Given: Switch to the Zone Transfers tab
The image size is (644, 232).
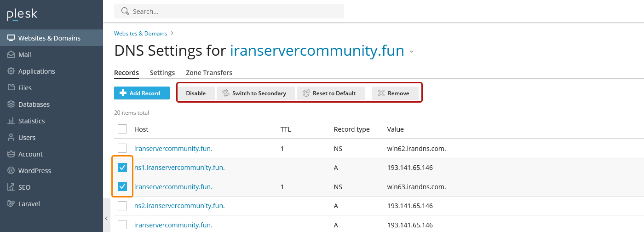Looking at the screenshot, I should pyautogui.click(x=209, y=73).
